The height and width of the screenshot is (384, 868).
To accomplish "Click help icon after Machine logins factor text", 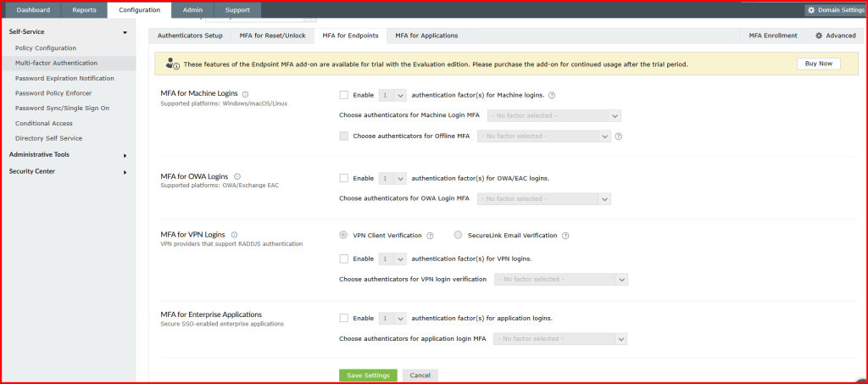I will pos(552,96).
